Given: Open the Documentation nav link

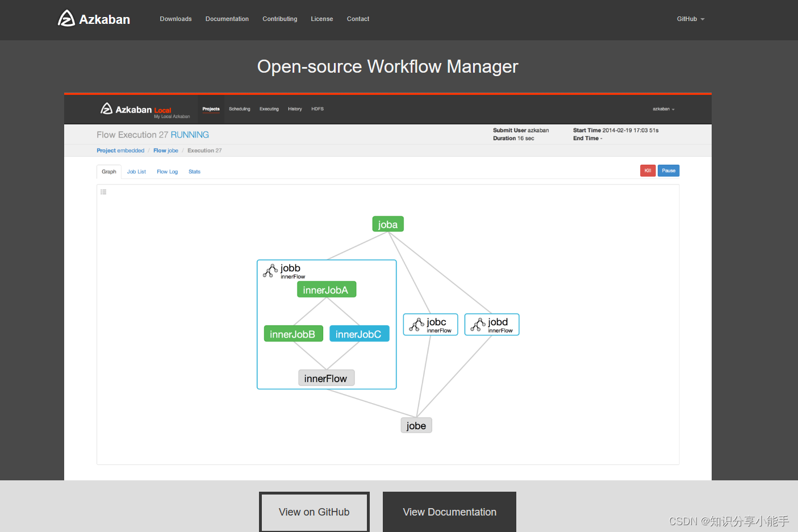Looking at the screenshot, I should click(227, 19).
